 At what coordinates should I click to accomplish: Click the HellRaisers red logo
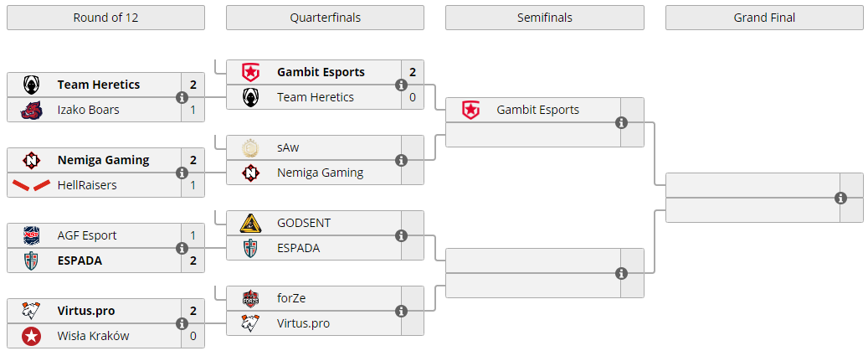pos(31,185)
